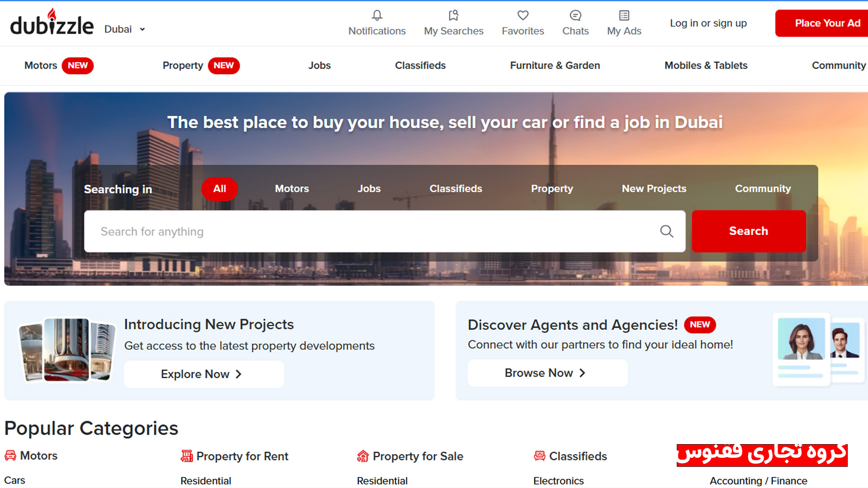Open the Motors menu in the category bar
This screenshot has height=488, width=868.
41,66
